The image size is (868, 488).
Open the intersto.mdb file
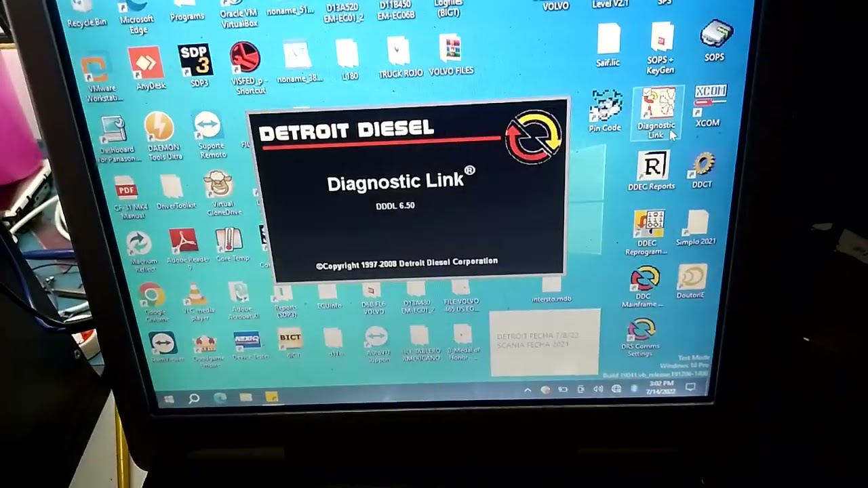tap(552, 291)
